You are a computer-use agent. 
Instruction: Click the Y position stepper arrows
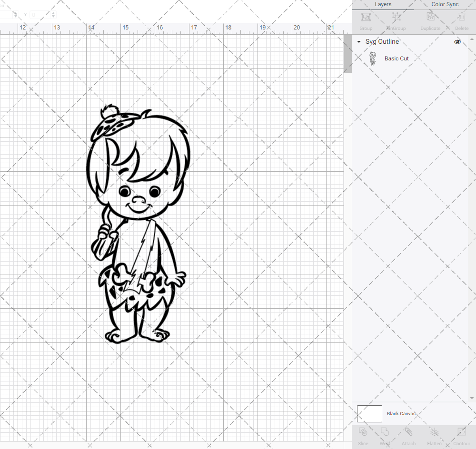point(53,15)
